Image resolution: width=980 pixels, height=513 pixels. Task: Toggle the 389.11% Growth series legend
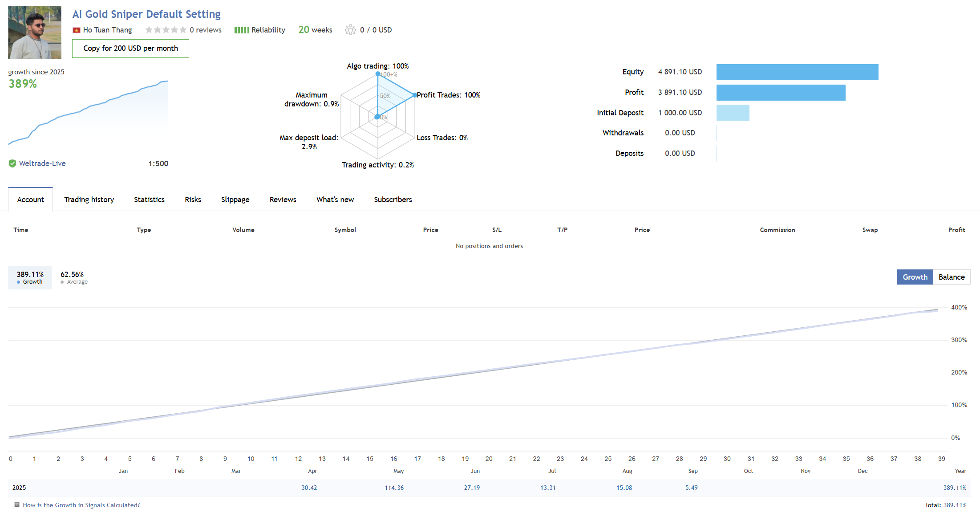coord(30,277)
